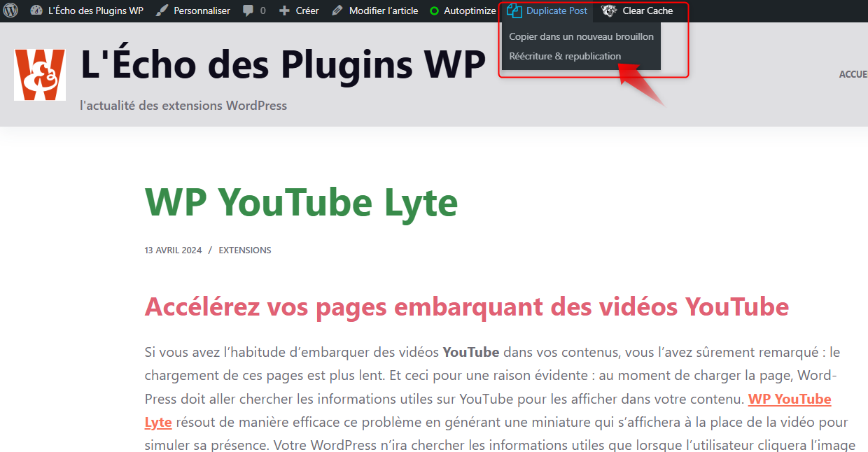Click the Duplicate Post copy icon
868x452 pixels.
[x=514, y=10]
